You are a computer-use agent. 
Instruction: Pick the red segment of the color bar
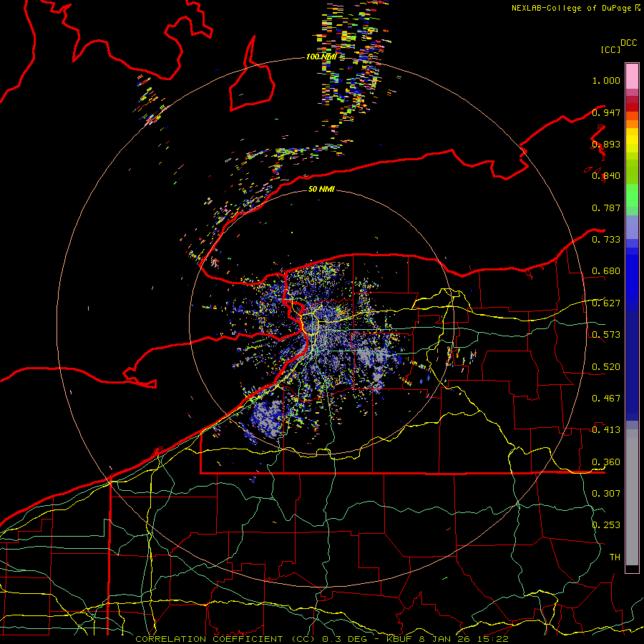[x=632, y=107]
